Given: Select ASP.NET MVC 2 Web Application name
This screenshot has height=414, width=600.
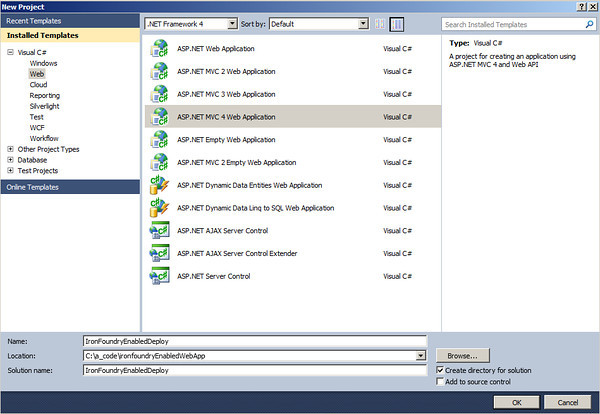Looking at the screenshot, I should 226,71.
